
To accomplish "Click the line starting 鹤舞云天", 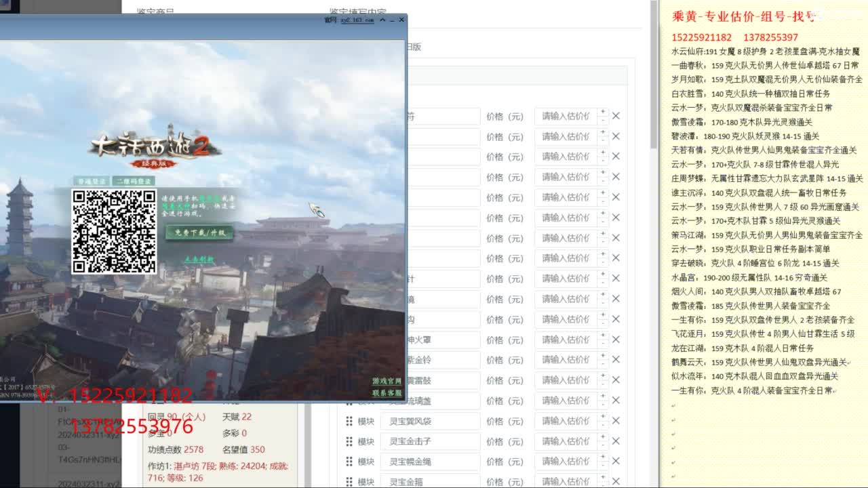I will 759,362.
